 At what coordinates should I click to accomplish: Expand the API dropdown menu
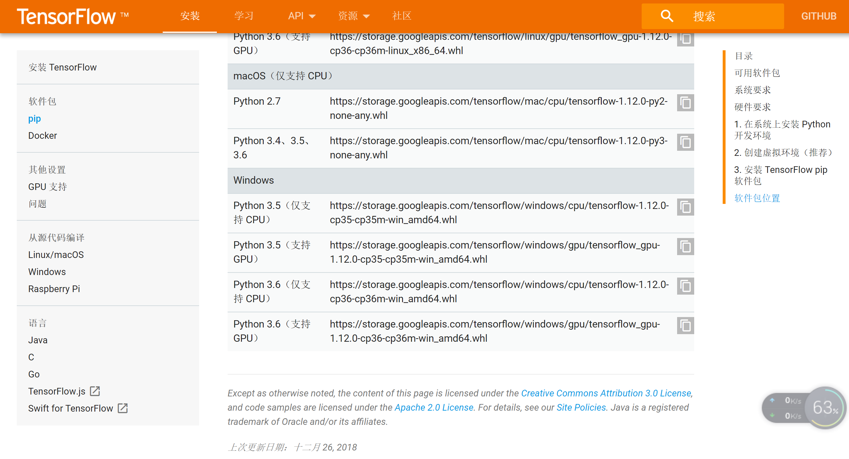click(302, 16)
